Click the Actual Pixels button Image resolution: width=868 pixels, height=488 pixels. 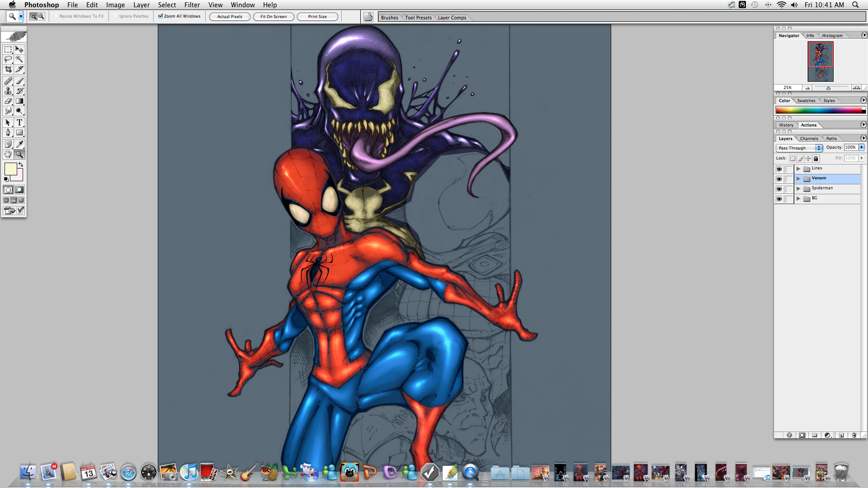point(230,17)
